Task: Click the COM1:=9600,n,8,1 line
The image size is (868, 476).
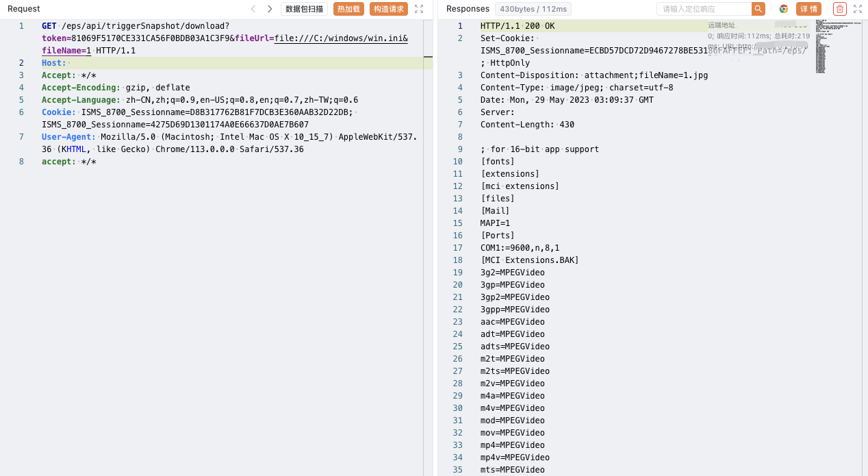Action: pyautogui.click(x=520, y=248)
